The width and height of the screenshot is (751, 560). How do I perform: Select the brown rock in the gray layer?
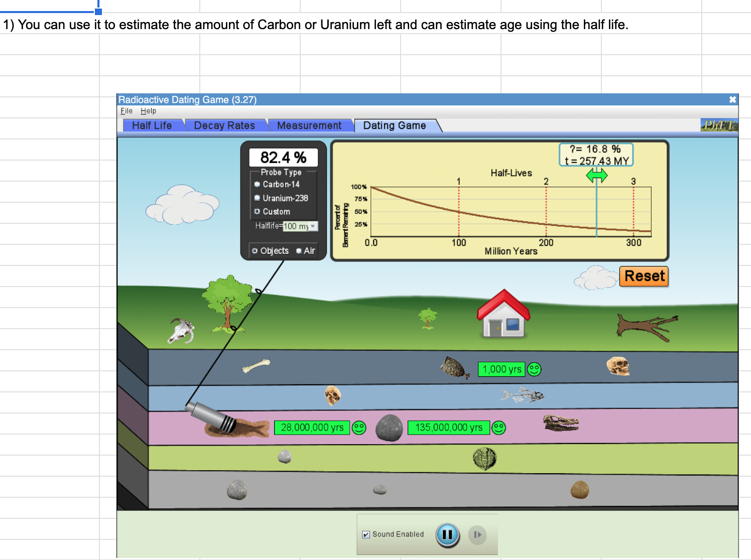[580, 490]
